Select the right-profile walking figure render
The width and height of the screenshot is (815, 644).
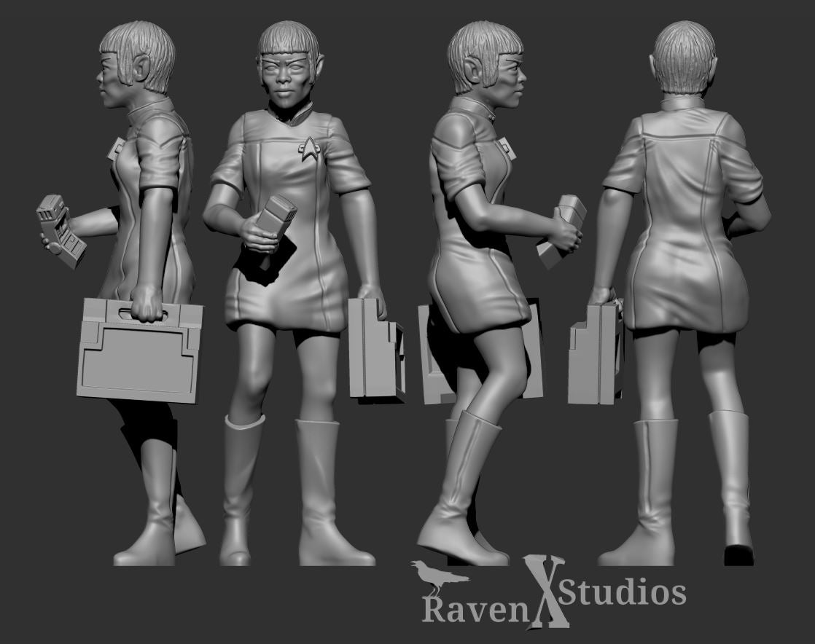pyautogui.click(x=502, y=294)
